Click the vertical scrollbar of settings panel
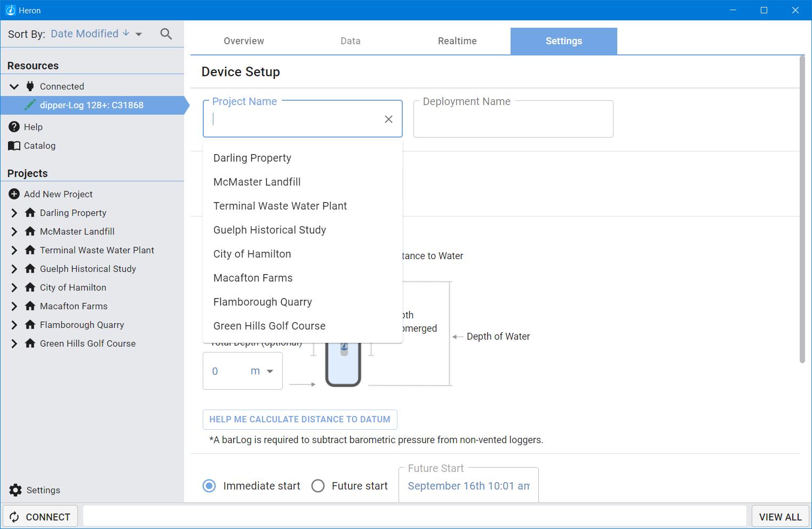812x529 pixels. tap(802, 210)
